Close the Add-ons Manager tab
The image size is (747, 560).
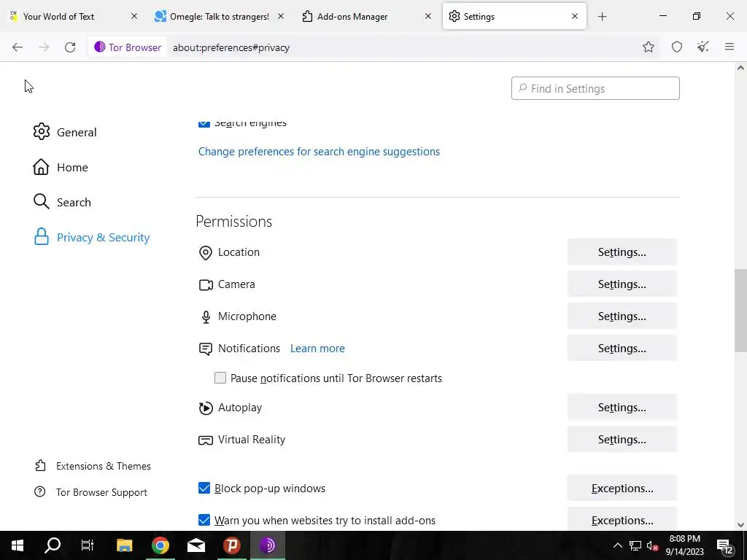coord(427,16)
